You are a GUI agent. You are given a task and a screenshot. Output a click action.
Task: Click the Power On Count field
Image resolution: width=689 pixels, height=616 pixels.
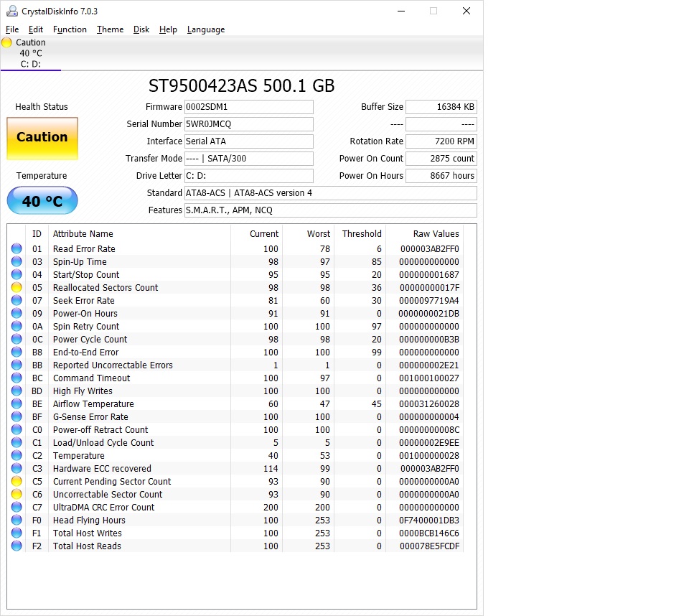[441, 158]
